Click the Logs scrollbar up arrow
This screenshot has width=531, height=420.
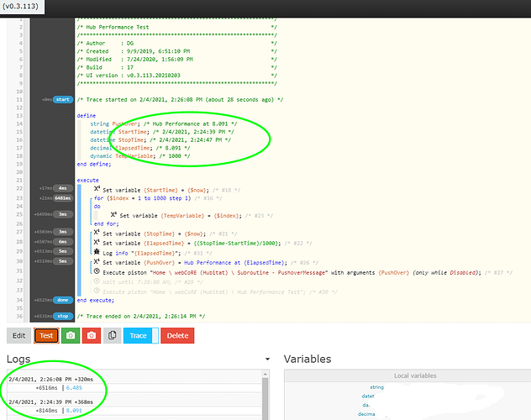pos(265,374)
